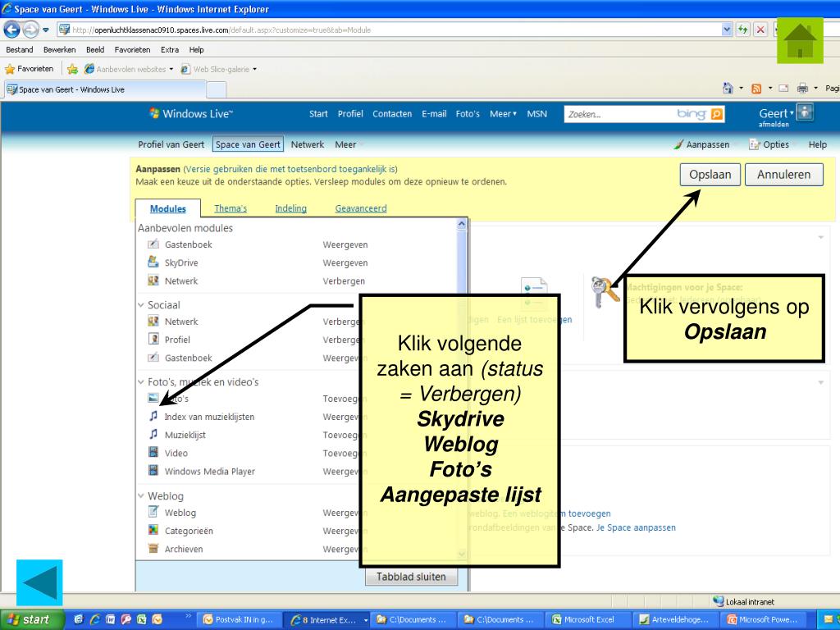The image size is (840, 630).
Task: Click the RSS feeds toolbar icon
Action: tap(756, 89)
